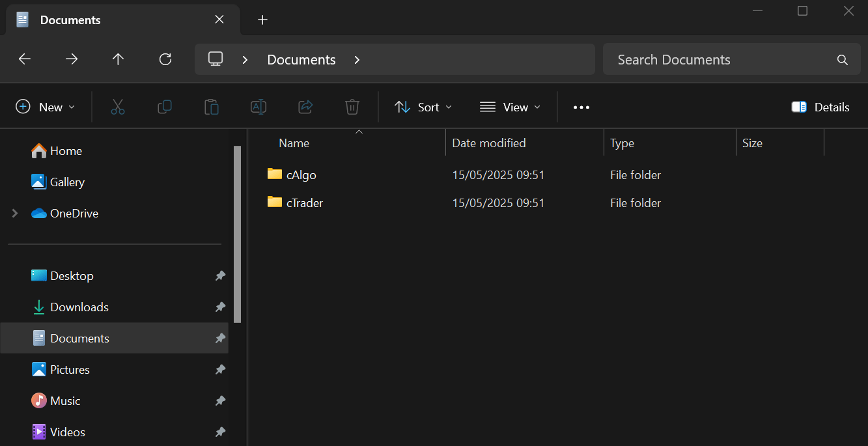The width and height of the screenshot is (868, 446).
Task: Click the Paste clipboard icon
Action: 212,107
